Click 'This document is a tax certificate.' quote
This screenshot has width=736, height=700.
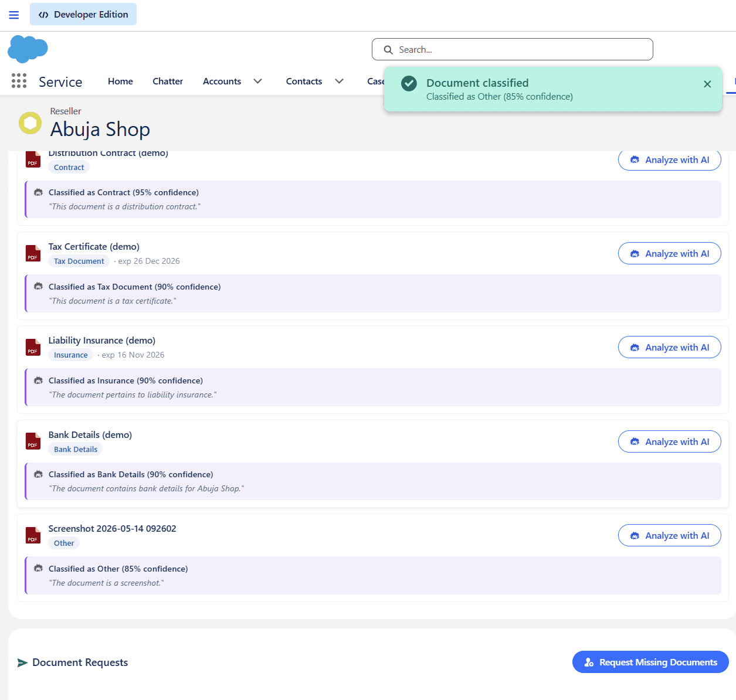tap(113, 301)
